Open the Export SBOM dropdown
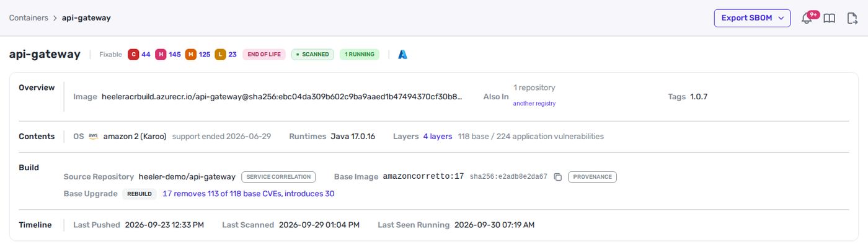This screenshot has height=244, width=868. pyautogui.click(x=752, y=18)
